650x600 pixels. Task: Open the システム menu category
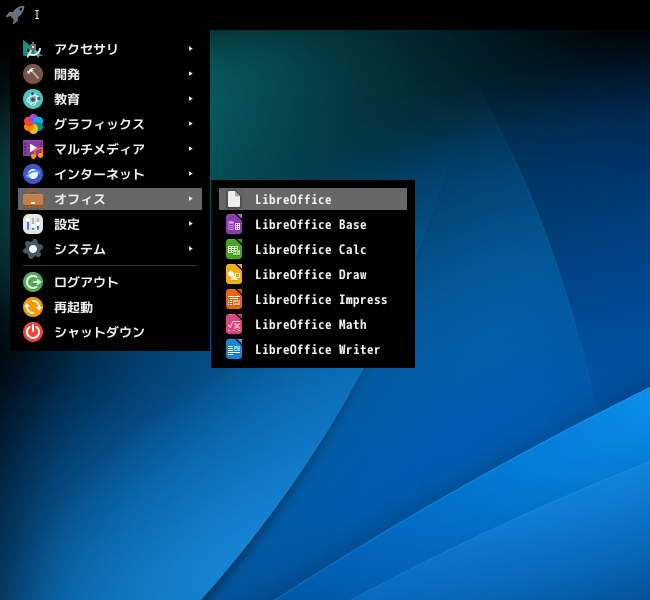tap(110, 249)
